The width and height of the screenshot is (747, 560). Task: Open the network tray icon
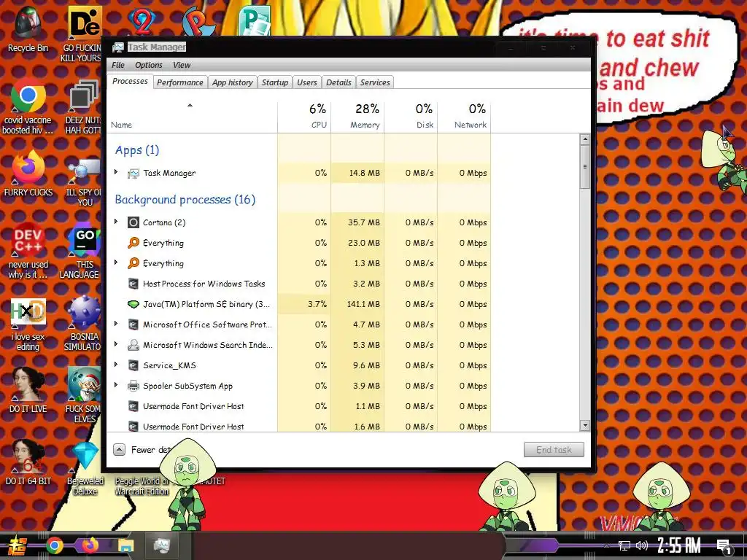[624, 545]
